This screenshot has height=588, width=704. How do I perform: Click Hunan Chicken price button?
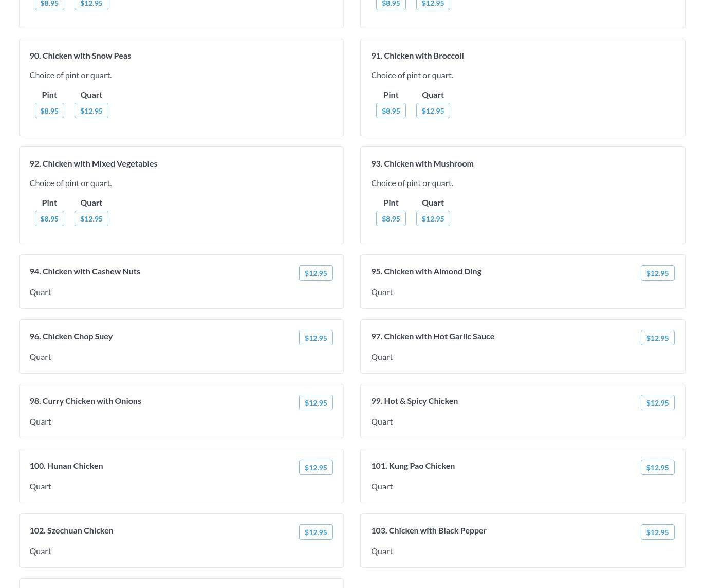click(316, 467)
